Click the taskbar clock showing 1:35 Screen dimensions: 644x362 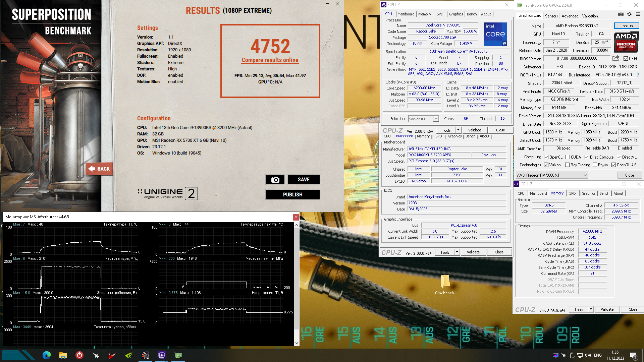coord(615,355)
